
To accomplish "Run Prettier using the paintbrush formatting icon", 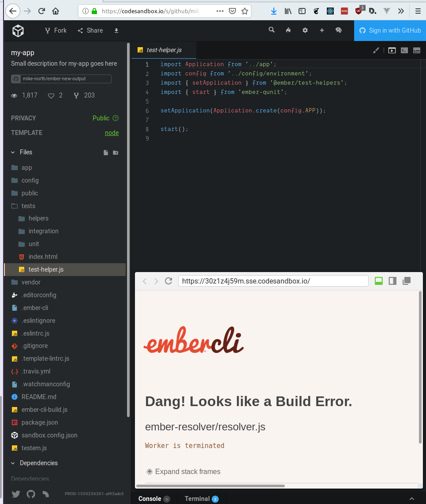I will click(x=376, y=50).
